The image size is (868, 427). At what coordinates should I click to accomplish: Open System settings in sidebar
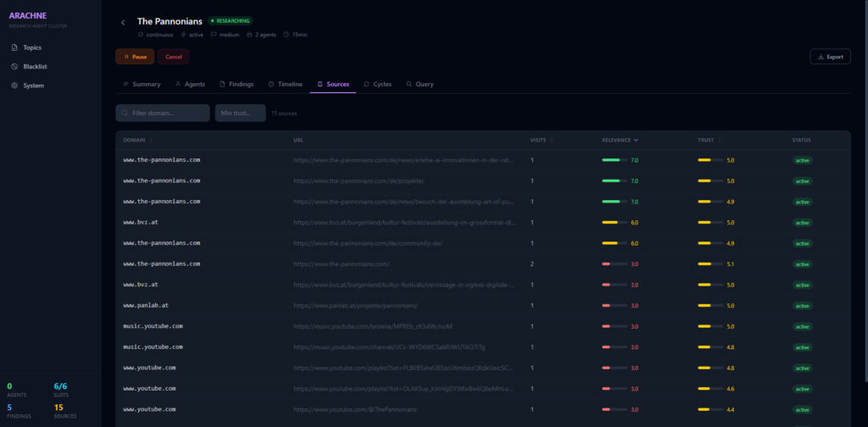tap(33, 86)
